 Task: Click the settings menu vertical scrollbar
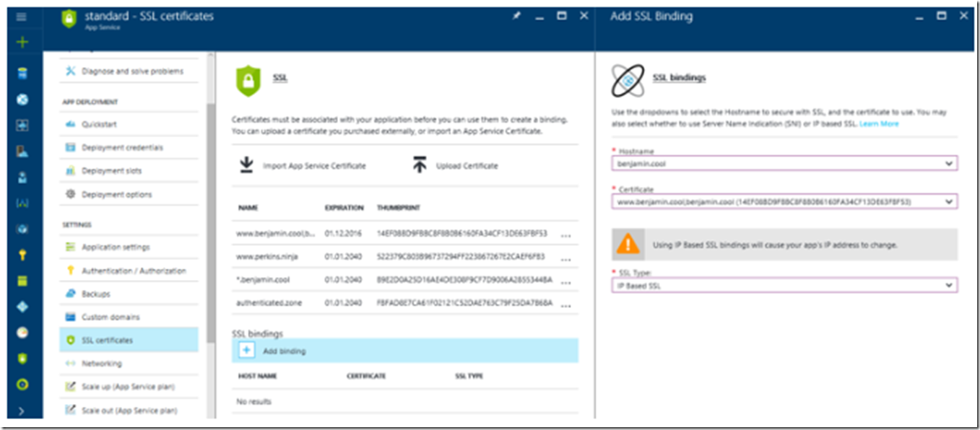211,216
